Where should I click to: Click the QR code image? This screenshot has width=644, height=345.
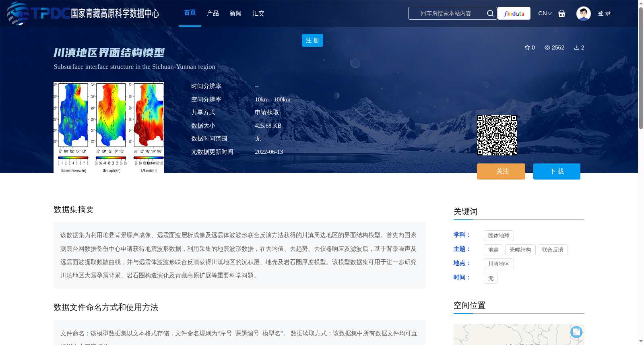(497, 135)
